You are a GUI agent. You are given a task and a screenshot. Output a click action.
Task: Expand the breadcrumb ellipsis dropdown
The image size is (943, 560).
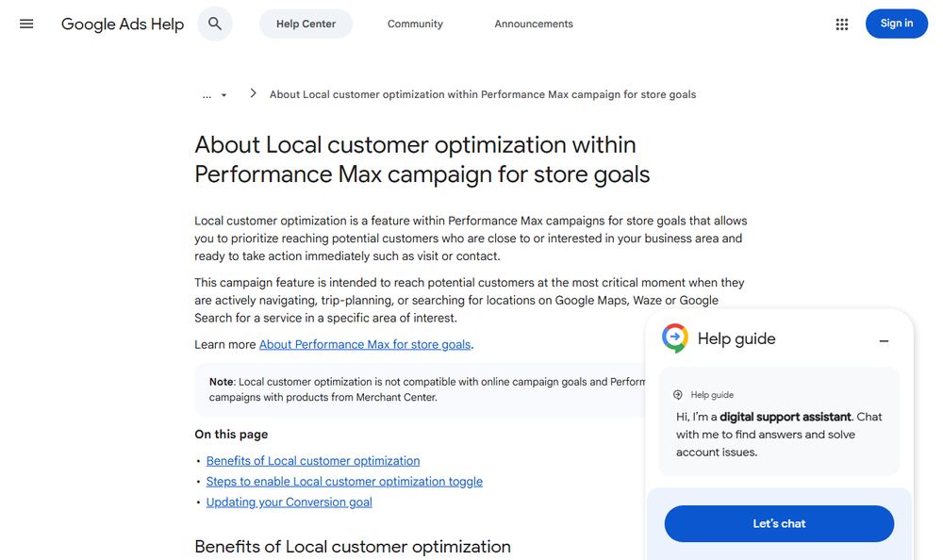click(215, 95)
